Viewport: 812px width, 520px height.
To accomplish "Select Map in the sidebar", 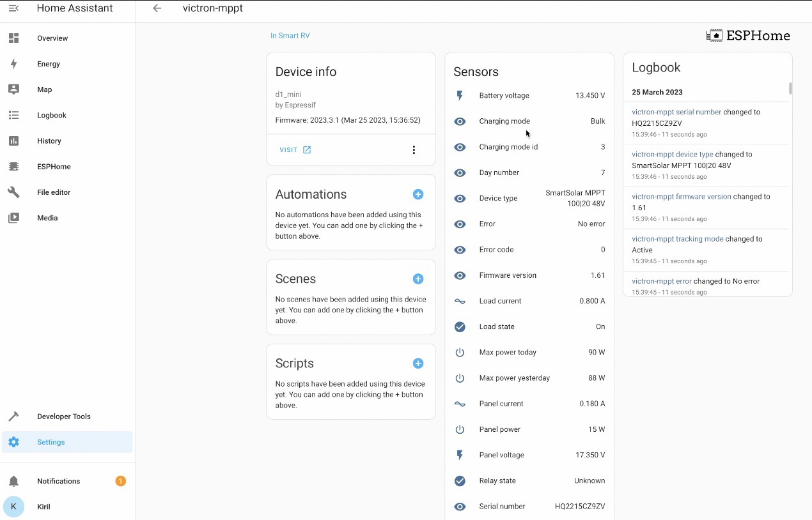I will click(68, 89).
